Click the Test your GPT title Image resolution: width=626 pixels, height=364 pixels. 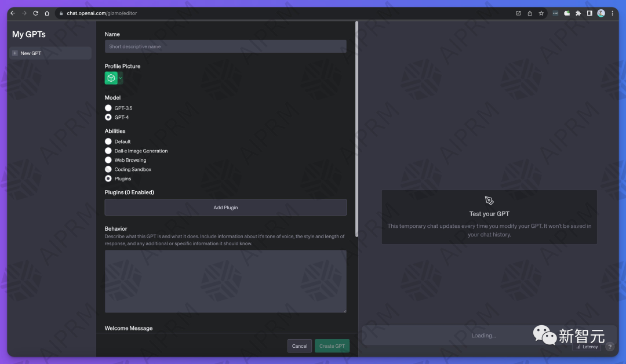pos(489,214)
